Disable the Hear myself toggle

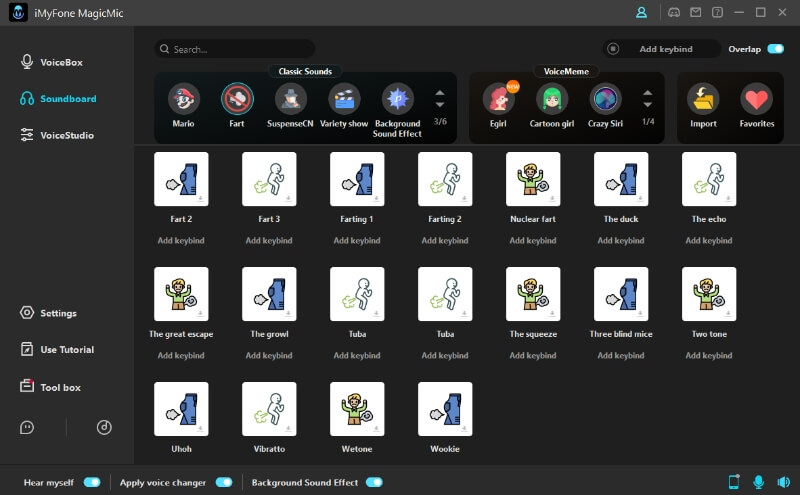point(92,482)
